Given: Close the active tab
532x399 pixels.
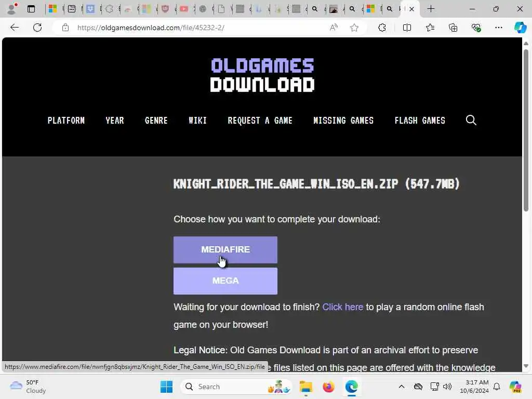Looking at the screenshot, I should (x=411, y=9).
